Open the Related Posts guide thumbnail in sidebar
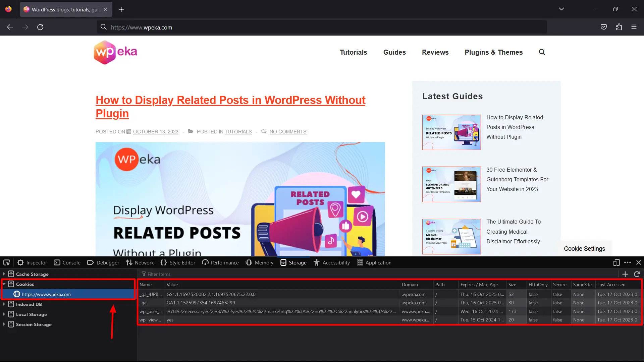Image resolution: width=644 pixels, height=362 pixels. 451,132
